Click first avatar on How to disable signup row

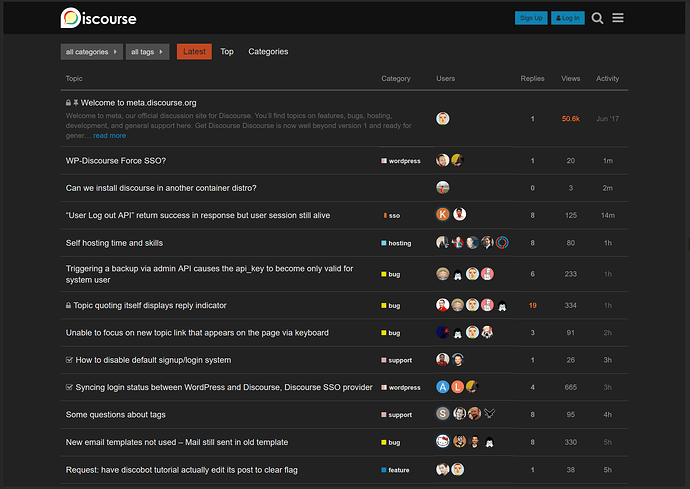[443, 360]
